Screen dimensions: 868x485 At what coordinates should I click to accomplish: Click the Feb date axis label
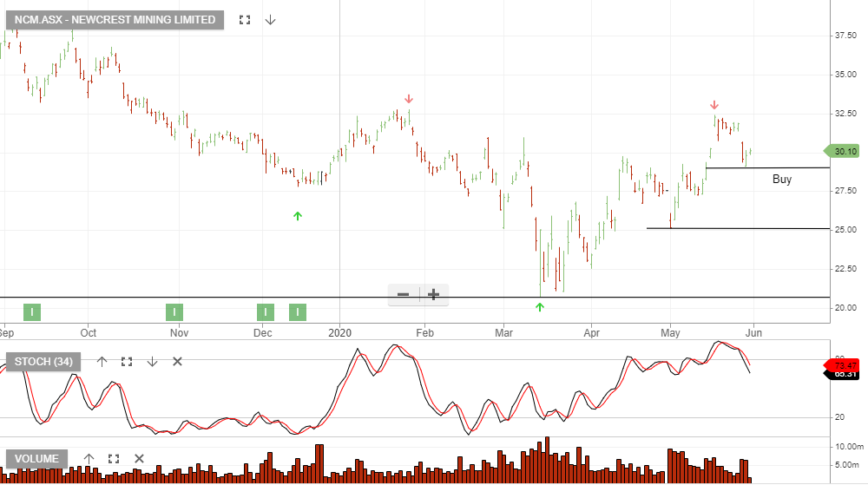pyautogui.click(x=424, y=333)
